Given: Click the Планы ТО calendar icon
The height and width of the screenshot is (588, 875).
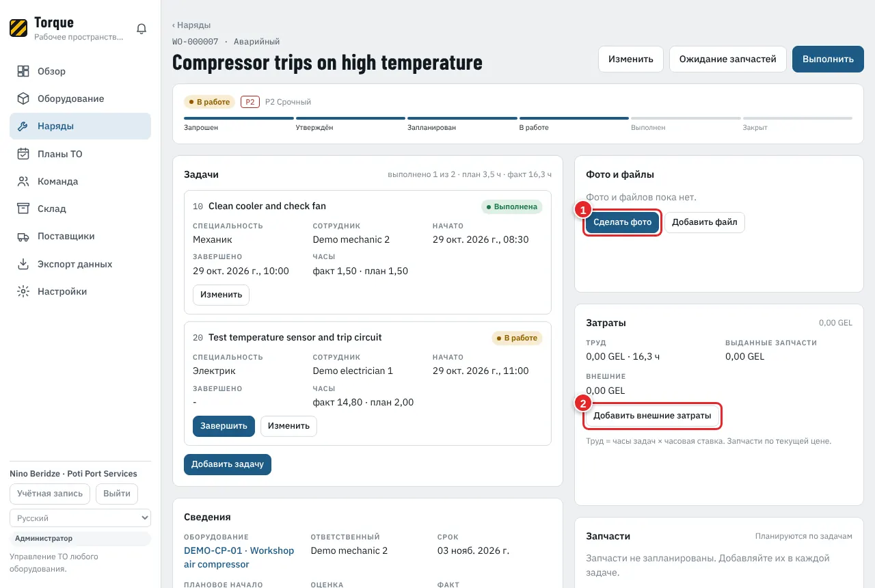Looking at the screenshot, I should point(23,154).
